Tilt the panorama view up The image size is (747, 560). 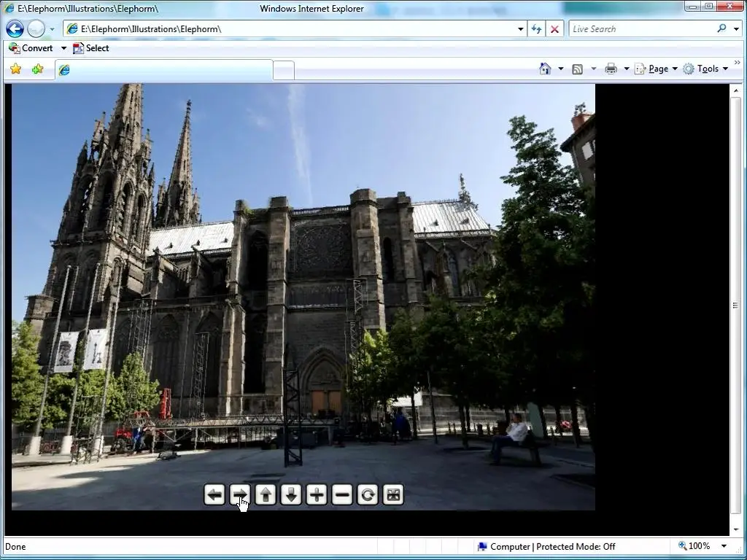(x=266, y=495)
